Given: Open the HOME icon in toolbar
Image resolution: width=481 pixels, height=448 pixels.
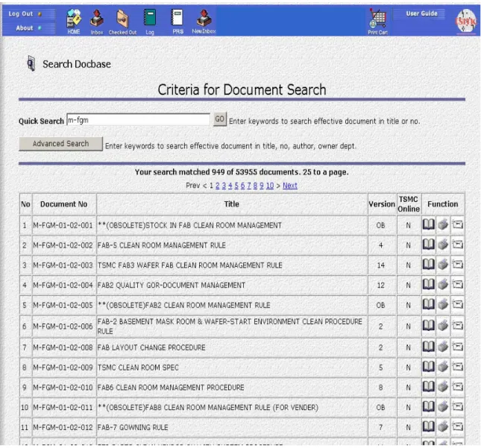Looking at the screenshot, I should (74, 21).
